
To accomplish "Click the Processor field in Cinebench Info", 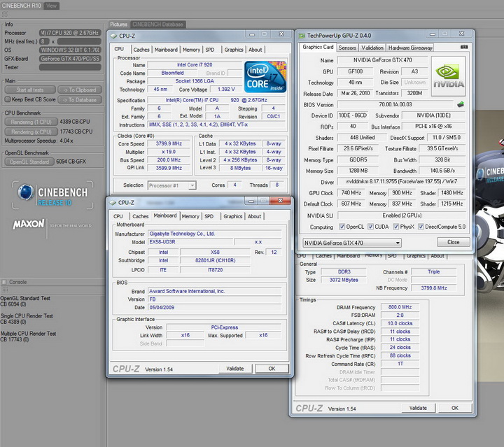I will click(x=70, y=33).
